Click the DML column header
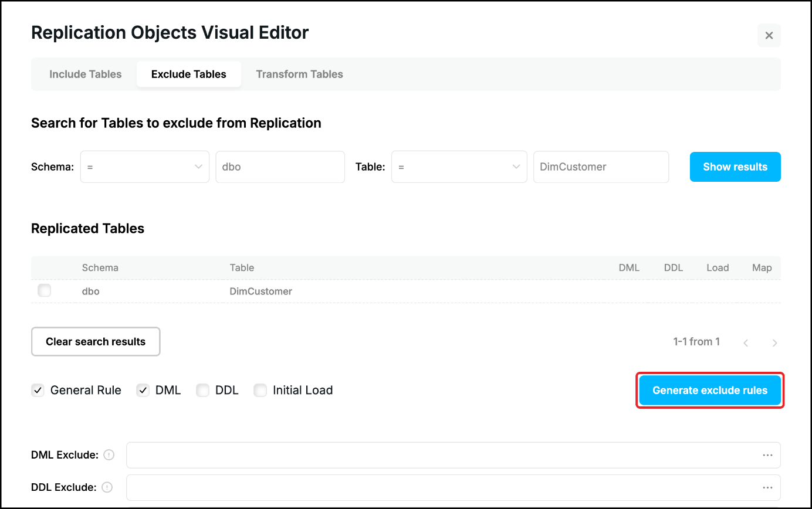 click(x=629, y=267)
